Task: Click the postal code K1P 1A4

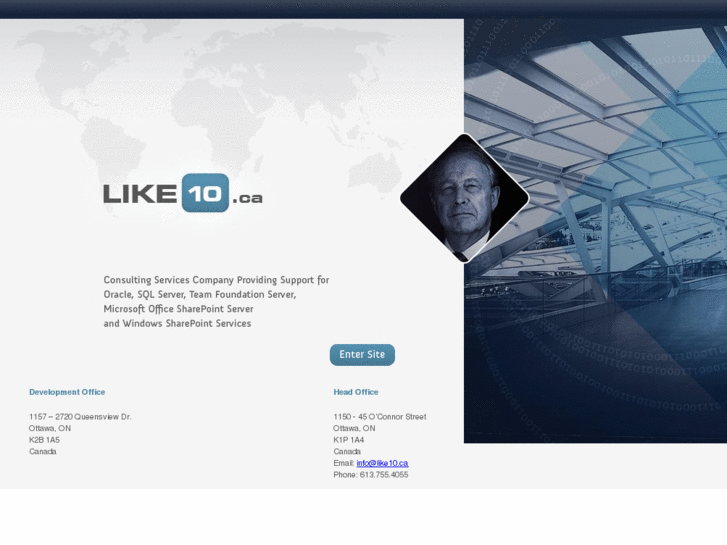Action: coord(349,440)
